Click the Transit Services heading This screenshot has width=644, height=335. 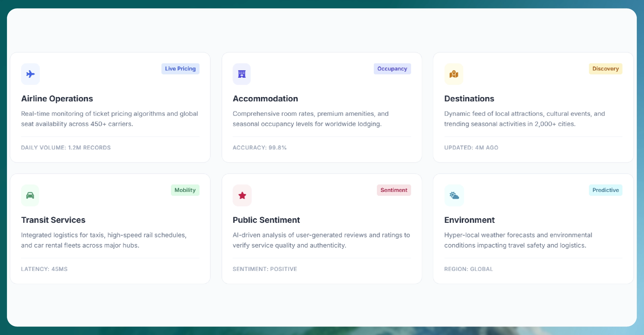tap(53, 220)
